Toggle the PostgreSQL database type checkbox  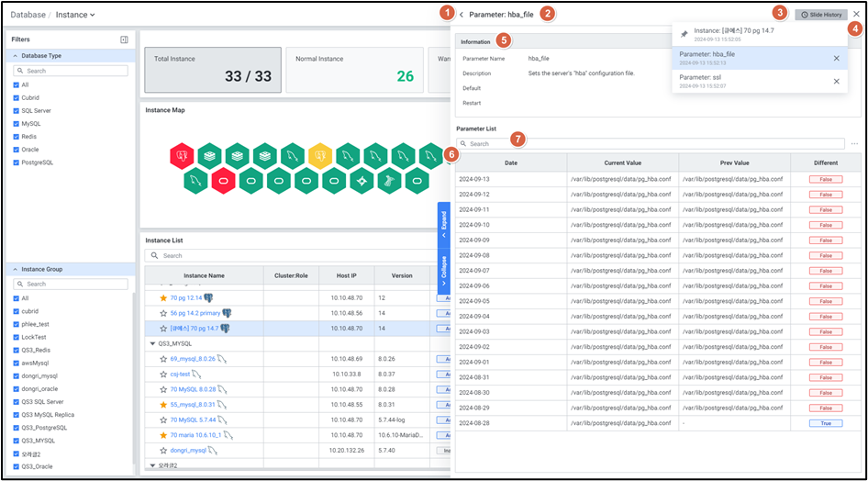point(16,162)
